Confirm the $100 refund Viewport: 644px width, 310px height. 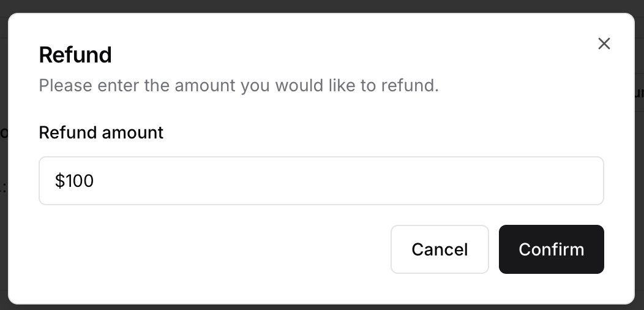(551, 249)
